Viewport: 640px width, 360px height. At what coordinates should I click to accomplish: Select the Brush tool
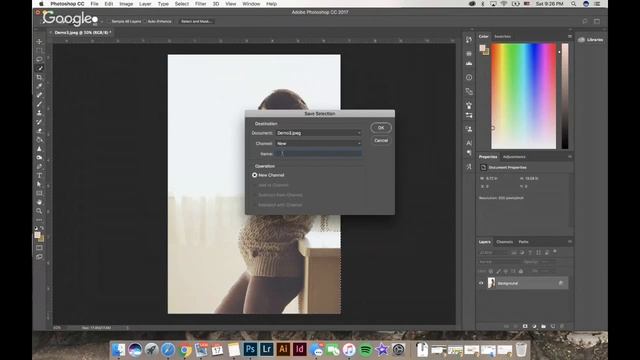coord(39,104)
